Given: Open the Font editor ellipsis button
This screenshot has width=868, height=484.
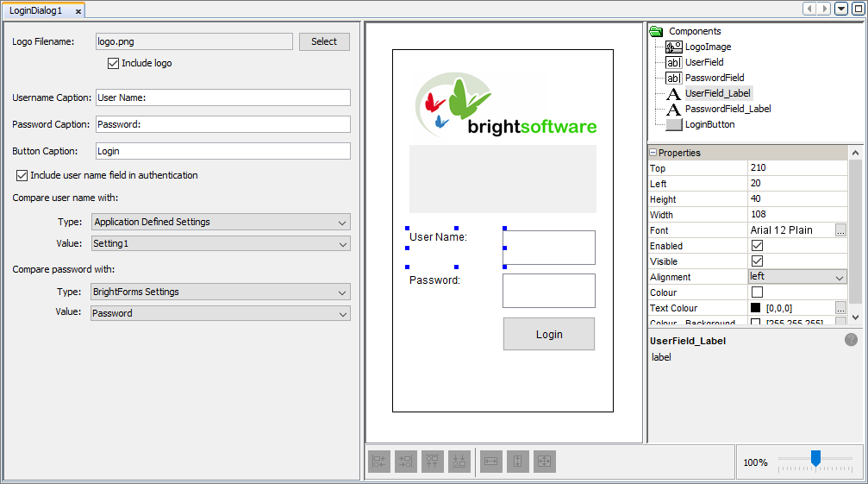Looking at the screenshot, I should pos(840,230).
